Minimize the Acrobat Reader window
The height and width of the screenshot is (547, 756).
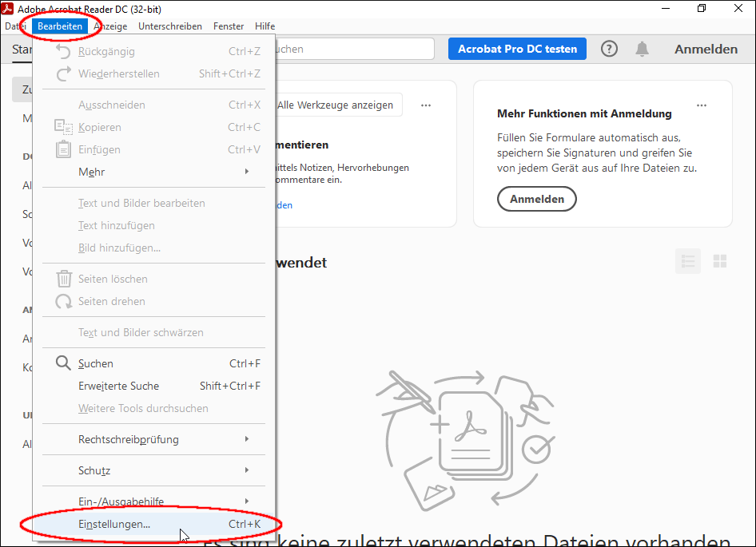click(666, 8)
